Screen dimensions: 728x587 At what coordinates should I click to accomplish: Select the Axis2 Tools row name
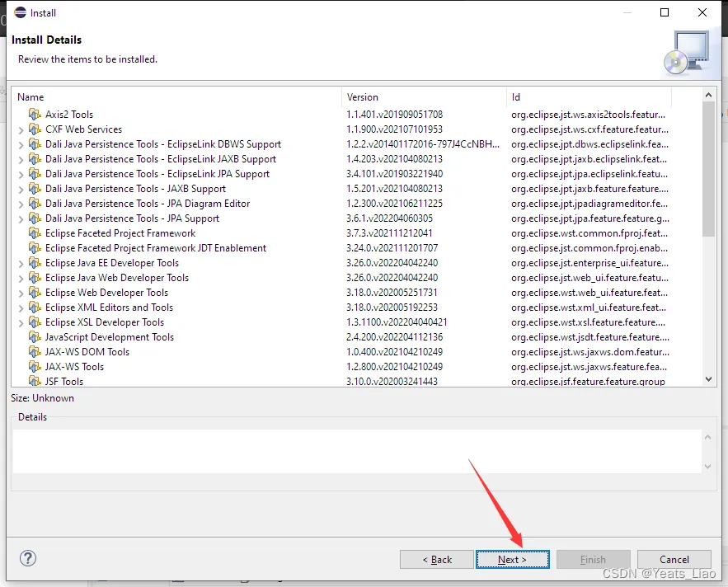[69, 115]
